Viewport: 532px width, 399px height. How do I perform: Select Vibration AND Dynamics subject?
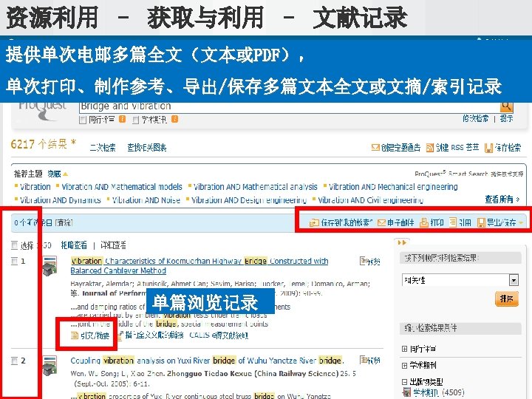click(61, 200)
